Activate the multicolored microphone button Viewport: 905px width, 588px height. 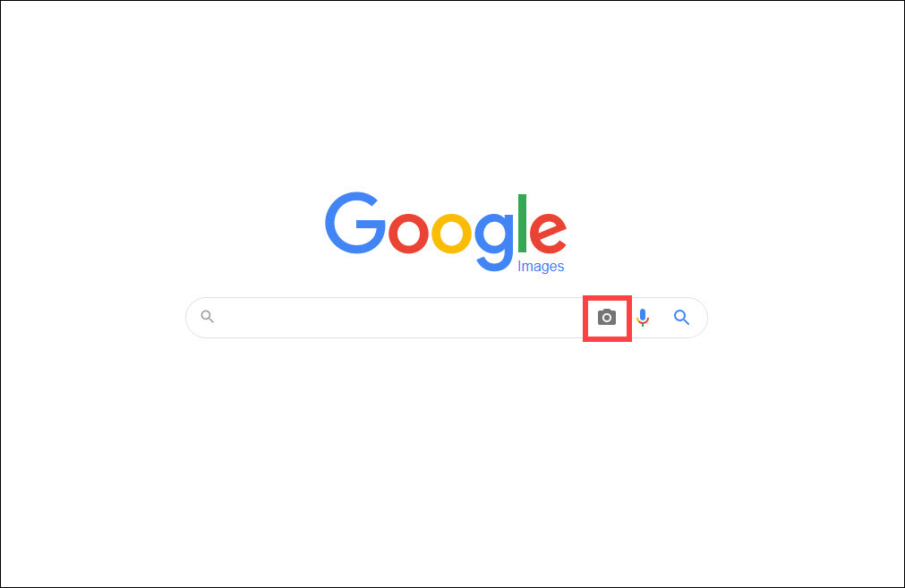tap(643, 318)
